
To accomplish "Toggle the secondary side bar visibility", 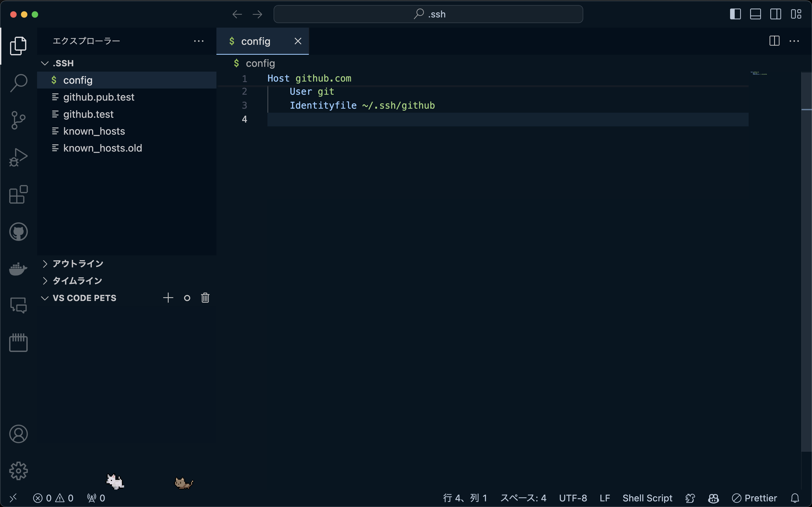I will [x=775, y=14].
